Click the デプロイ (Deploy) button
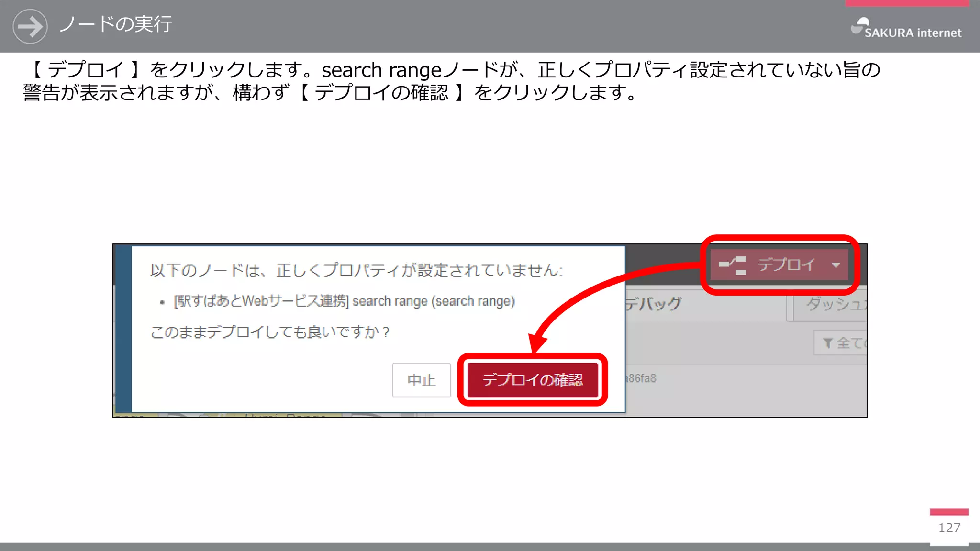The height and width of the screenshot is (551, 980). click(x=779, y=264)
